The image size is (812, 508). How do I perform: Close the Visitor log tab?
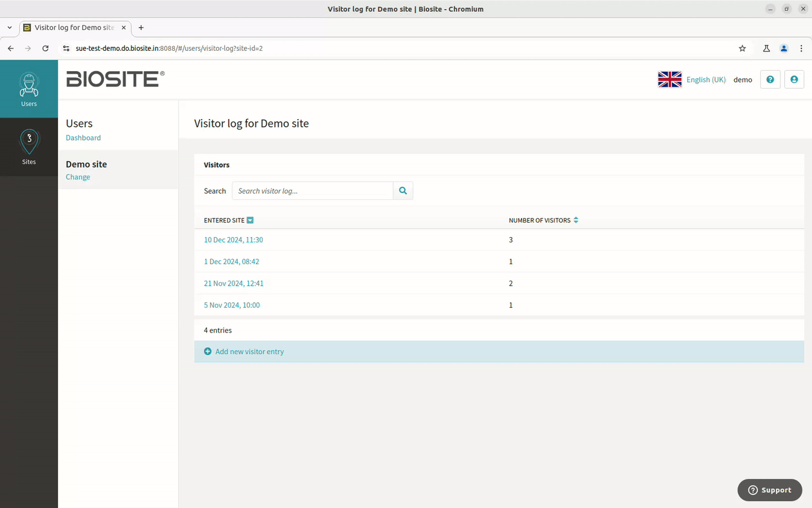pos(123,28)
